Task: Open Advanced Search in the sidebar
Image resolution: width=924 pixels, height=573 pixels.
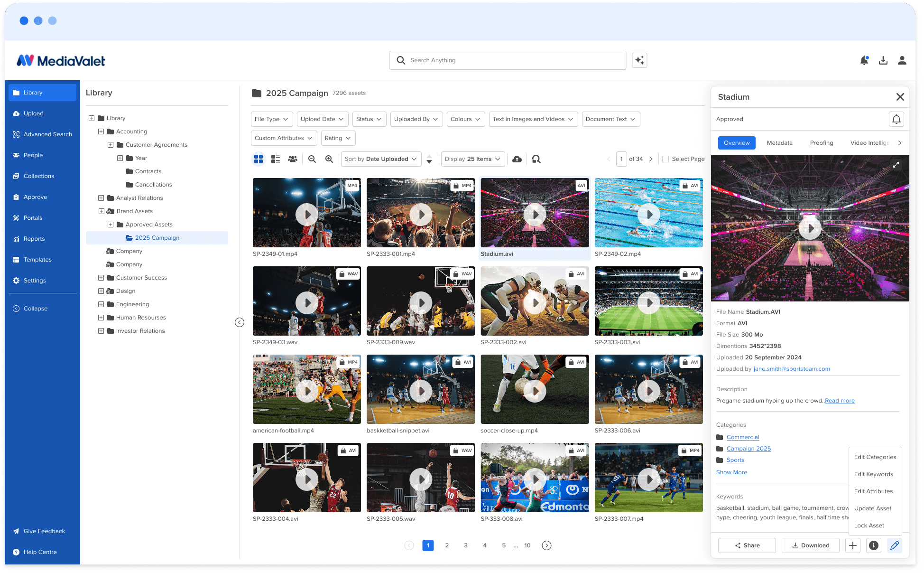Action: [42, 134]
